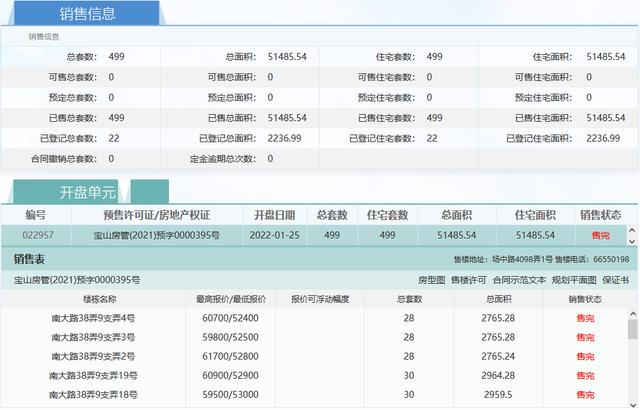Open the 售楼许可 link
This screenshot has height=410, width=640.
click(469, 280)
